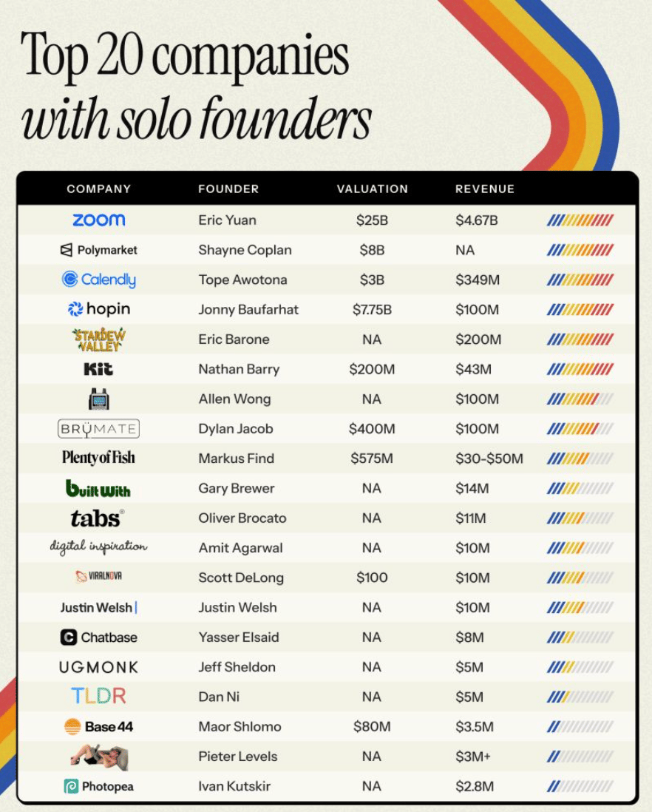Image resolution: width=652 pixels, height=812 pixels.
Task: Click the Polymarket logo
Action: pos(99,250)
